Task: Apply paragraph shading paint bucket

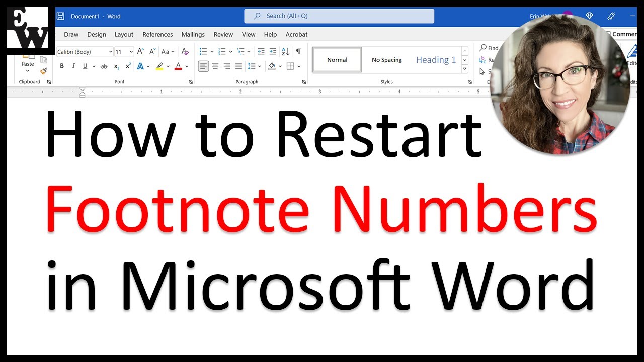Action: (272, 66)
